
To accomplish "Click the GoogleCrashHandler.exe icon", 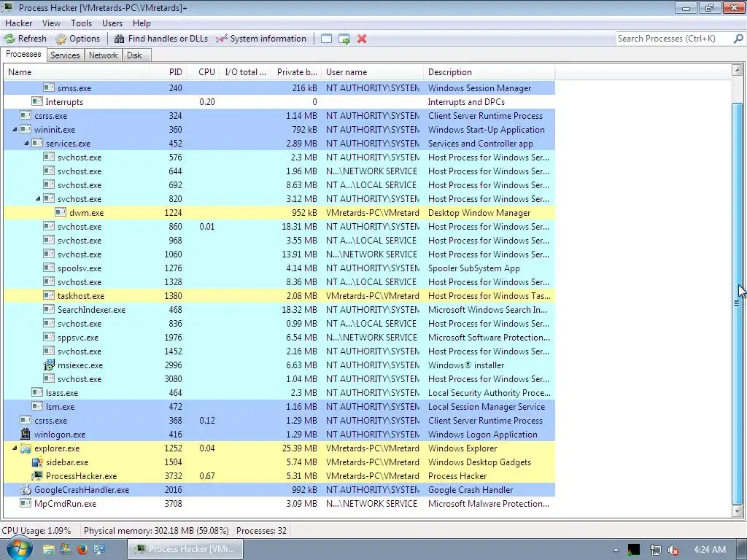I will click(x=26, y=489).
